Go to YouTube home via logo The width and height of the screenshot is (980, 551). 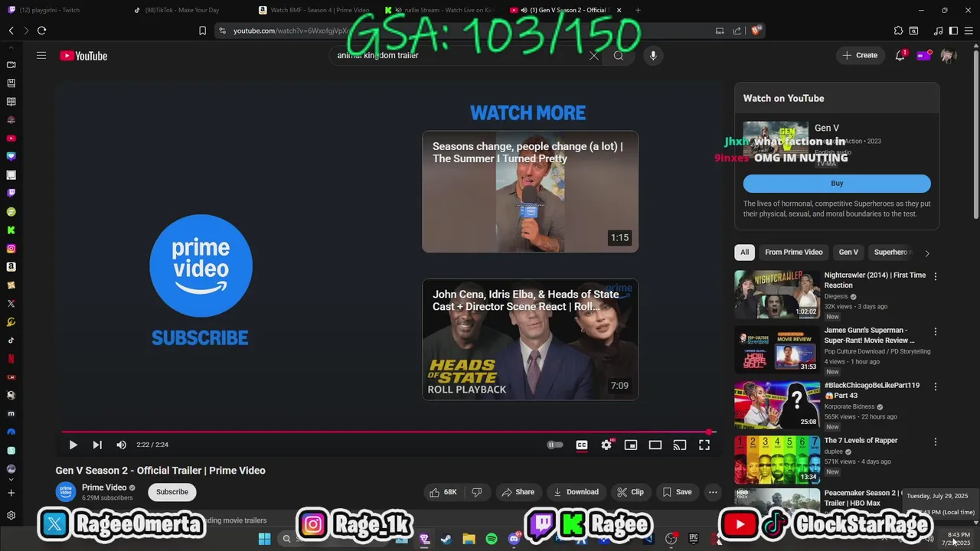click(83, 56)
